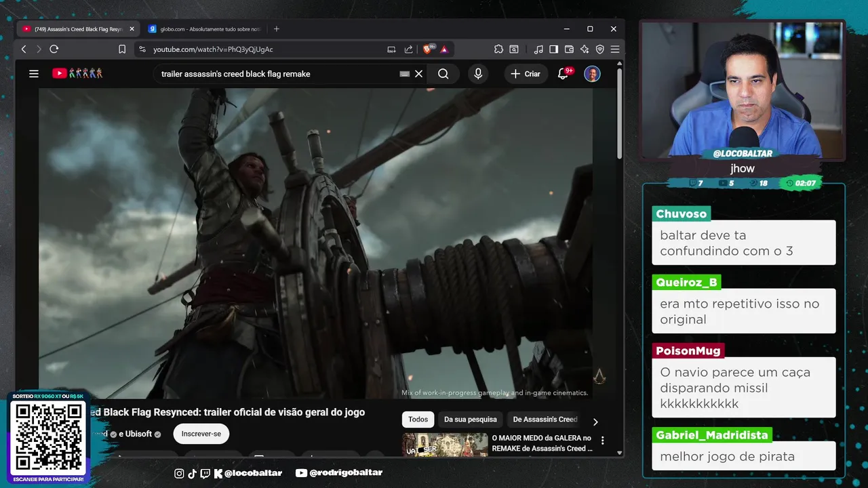
Task: Click the browser address bar URL
Action: pos(213,49)
